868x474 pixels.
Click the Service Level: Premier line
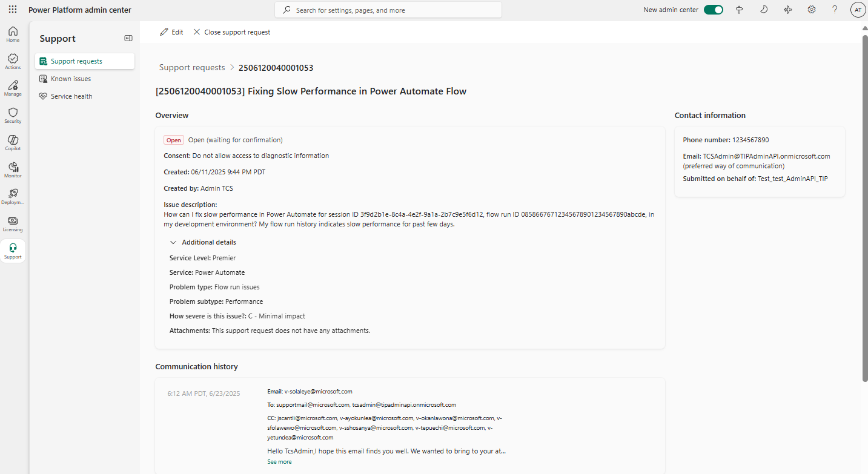coord(202,258)
